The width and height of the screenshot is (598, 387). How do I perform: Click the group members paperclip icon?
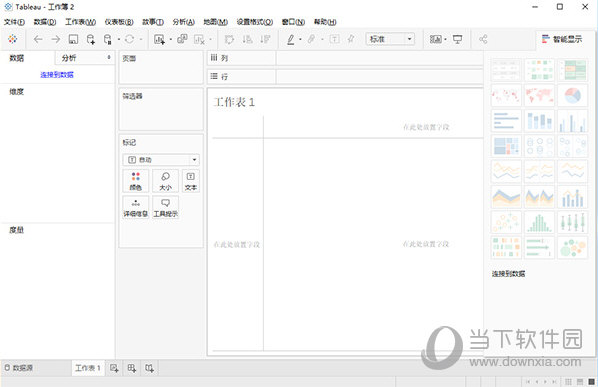(x=312, y=39)
